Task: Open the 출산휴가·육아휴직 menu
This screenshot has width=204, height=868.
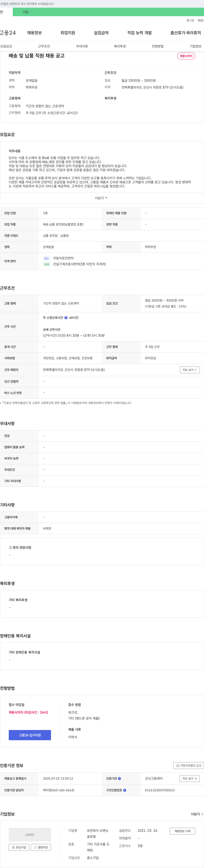Action: click(x=186, y=33)
